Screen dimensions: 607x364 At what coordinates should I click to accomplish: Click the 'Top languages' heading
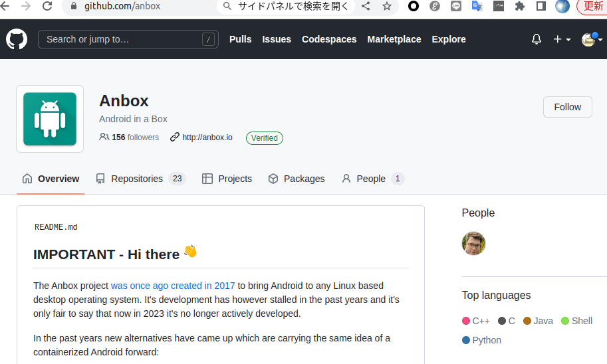click(x=496, y=295)
